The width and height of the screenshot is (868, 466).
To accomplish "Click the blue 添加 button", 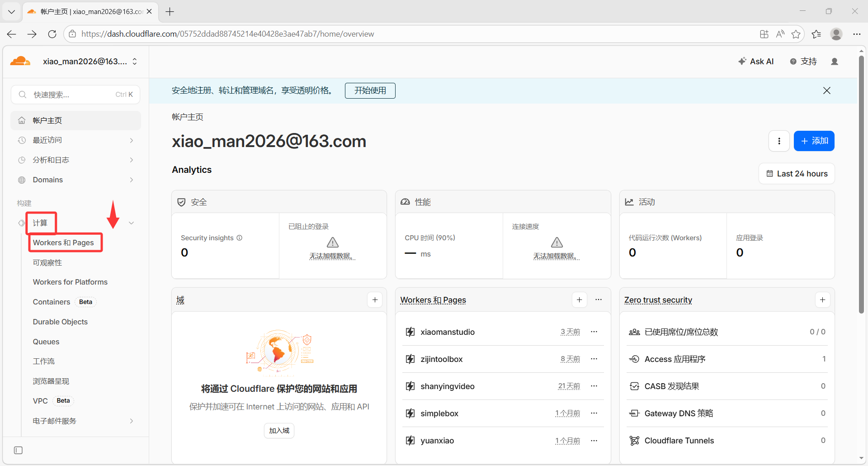I will click(x=814, y=141).
